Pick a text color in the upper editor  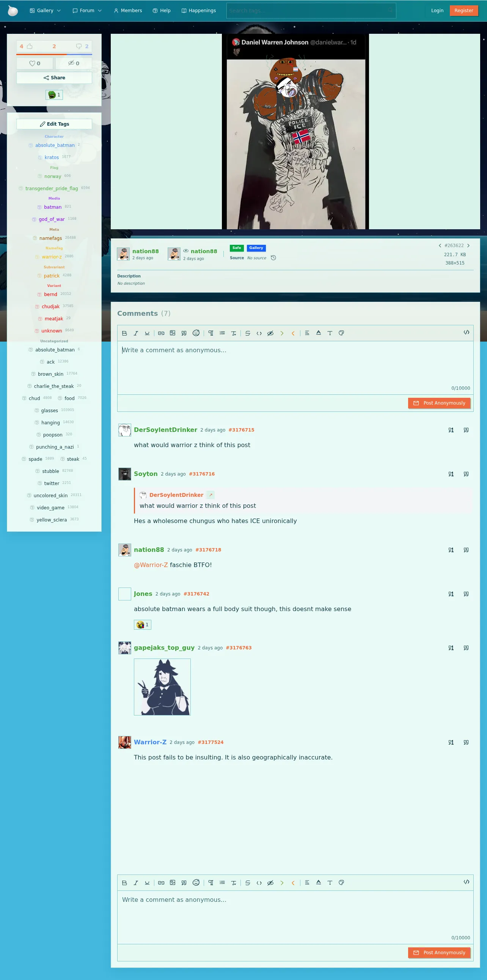tap(319, 333)
